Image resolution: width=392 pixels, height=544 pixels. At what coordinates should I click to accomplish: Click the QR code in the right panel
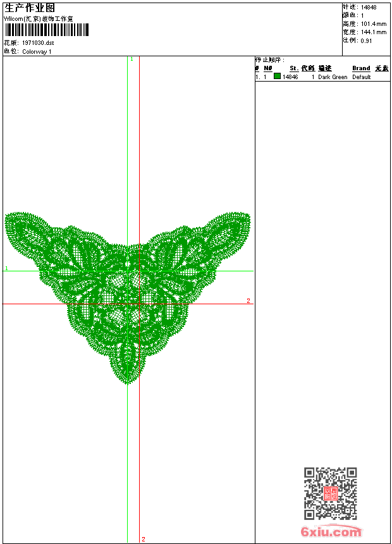[330, 493]
